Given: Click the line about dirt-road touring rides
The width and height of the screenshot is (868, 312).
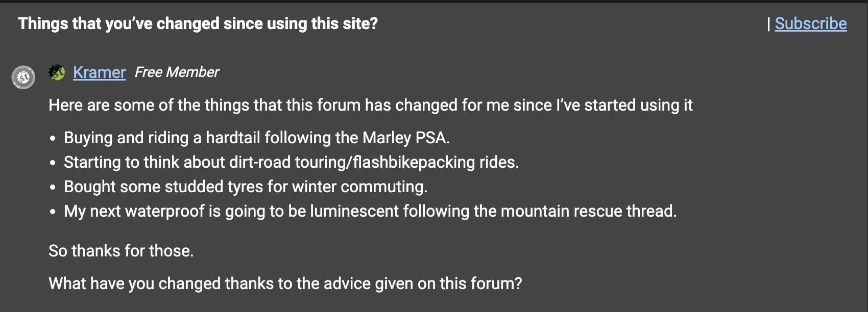Looking at the screenshot, I should tap(291, 162).
